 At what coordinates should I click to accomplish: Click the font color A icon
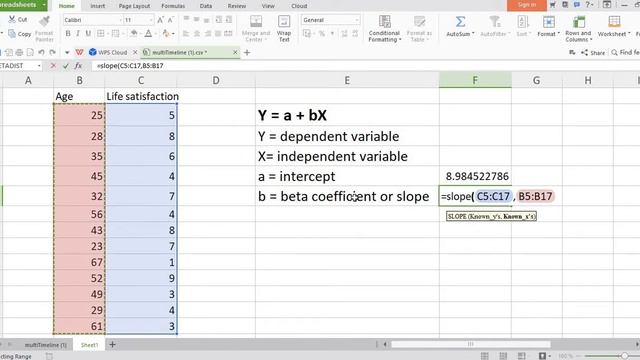(148, 33)
